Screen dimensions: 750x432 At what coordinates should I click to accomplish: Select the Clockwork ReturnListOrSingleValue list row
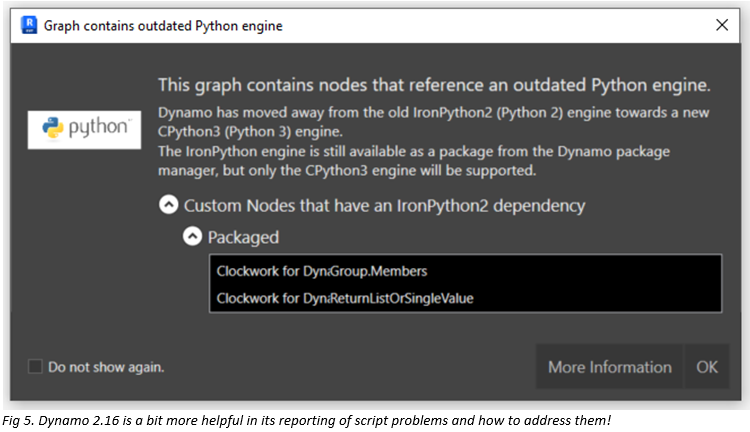[x=465, y=298]
